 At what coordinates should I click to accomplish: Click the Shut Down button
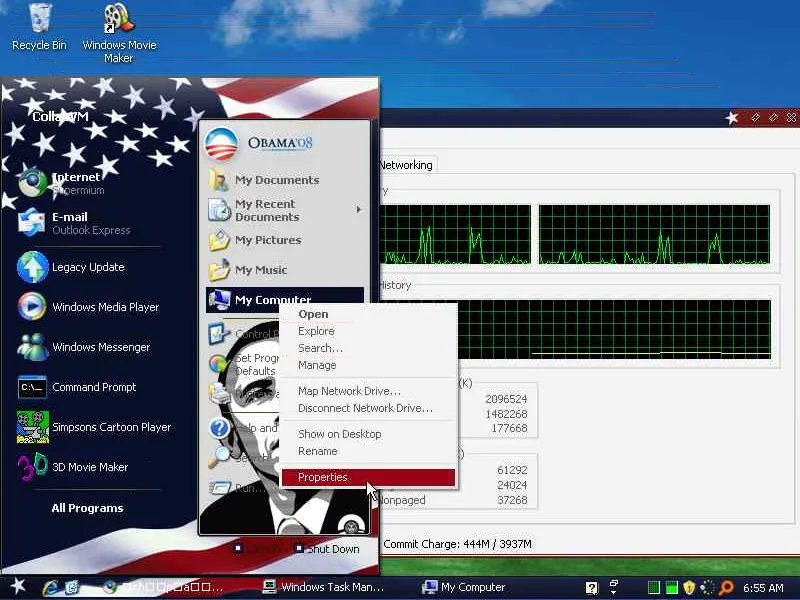point(328,549)
